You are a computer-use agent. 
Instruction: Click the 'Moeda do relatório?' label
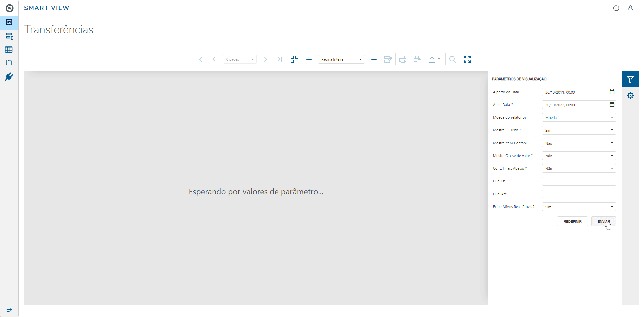(x=509, y=117)
